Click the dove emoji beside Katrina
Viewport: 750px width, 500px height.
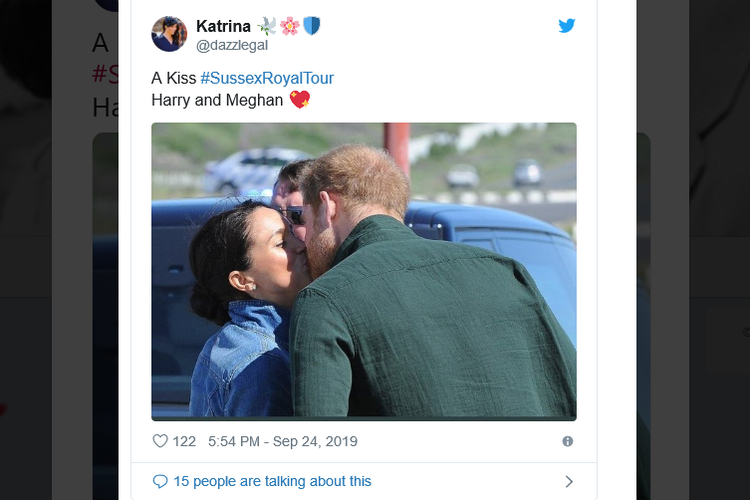(267, 26)
